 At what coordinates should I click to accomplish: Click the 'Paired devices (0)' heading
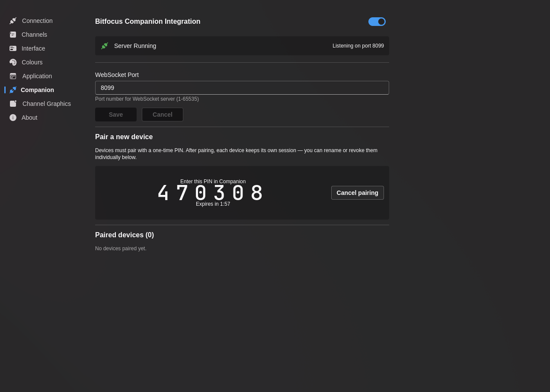click(125, 235)
